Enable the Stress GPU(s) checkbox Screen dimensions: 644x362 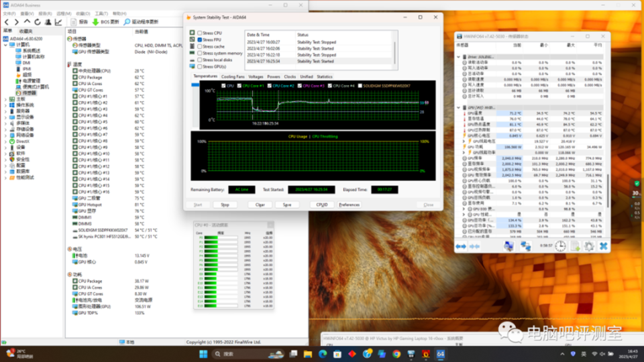199,66
